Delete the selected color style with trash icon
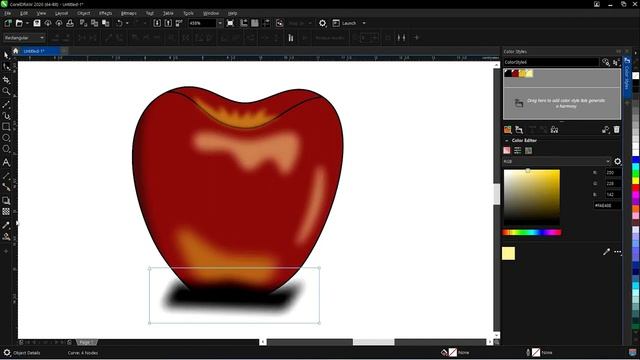The height and width of the screenshot is (360, 640). (x=616, y=130)
